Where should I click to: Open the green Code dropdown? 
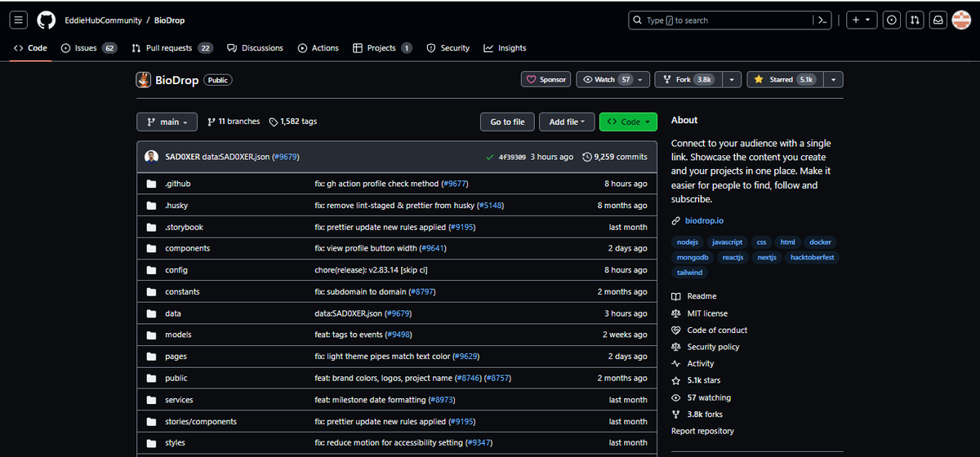pyautogui.click(x=628, y=122)
